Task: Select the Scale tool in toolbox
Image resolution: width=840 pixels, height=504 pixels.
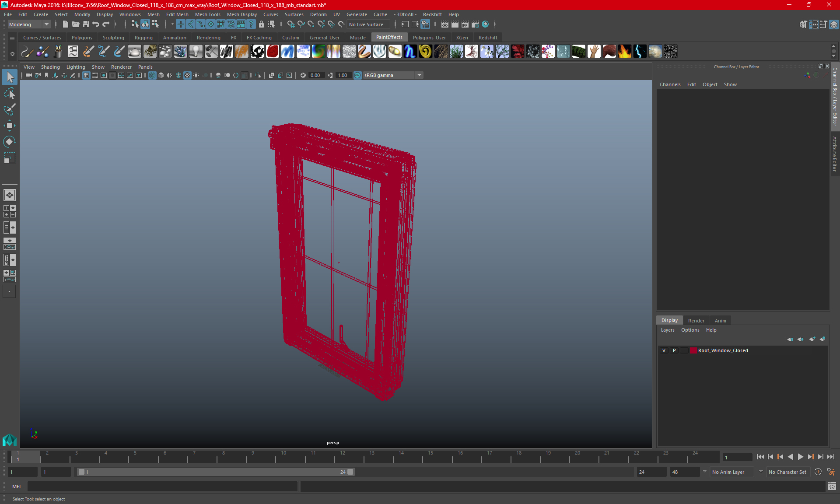Action: pos(9,158)
